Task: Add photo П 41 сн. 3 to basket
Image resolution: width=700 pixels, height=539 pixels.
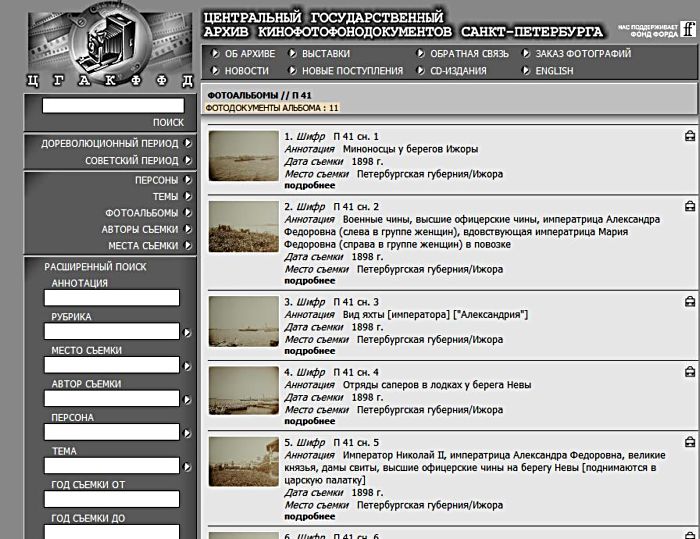Action: [690, 301]
